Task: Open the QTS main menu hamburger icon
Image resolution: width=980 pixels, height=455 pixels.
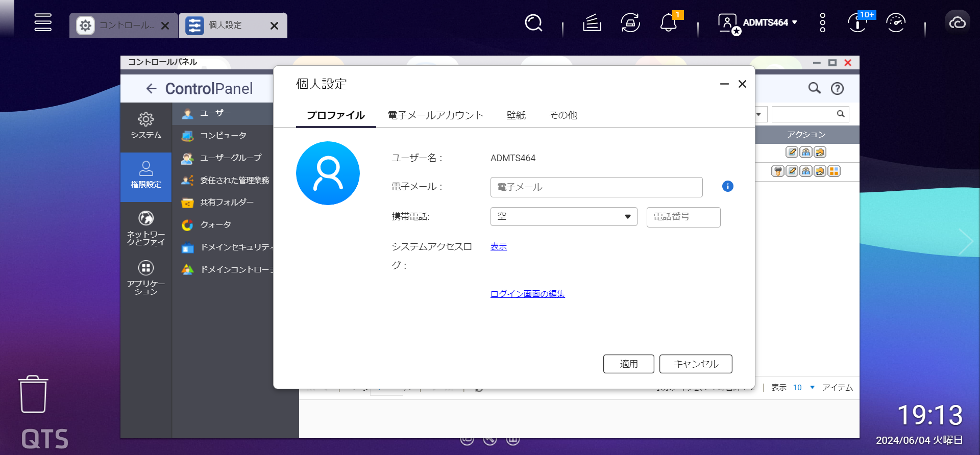Action: click(43, 22)
